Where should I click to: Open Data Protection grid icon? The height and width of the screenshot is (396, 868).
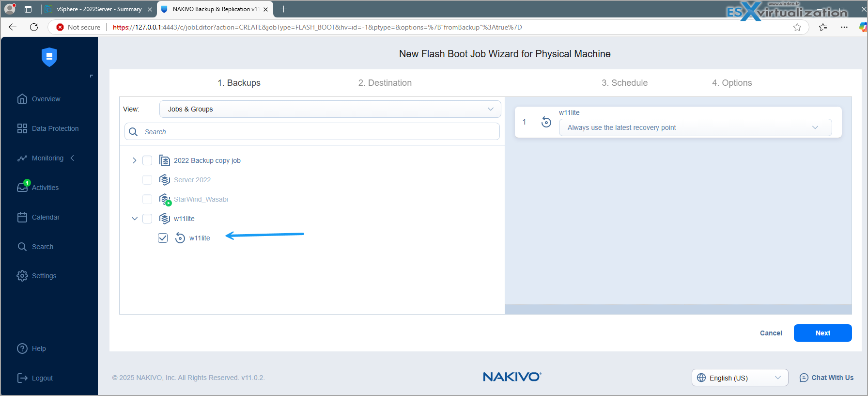click(x=22, y=128)
